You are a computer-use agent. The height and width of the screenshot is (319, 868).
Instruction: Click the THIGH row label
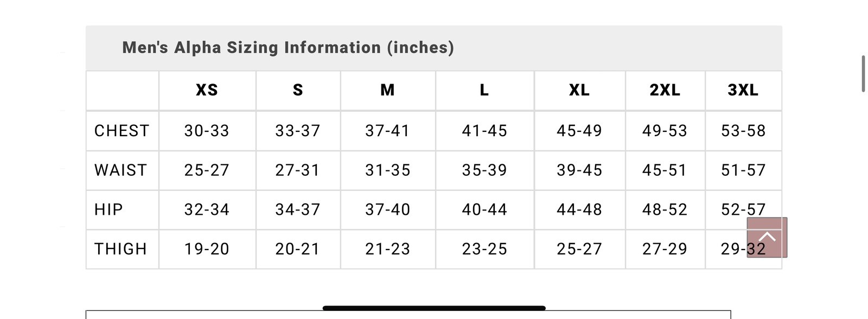120,249
